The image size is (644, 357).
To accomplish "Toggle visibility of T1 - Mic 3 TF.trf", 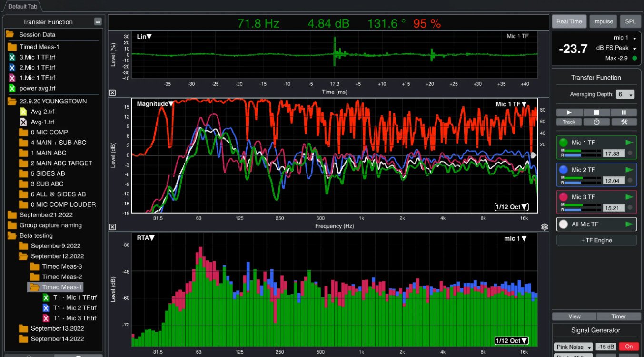I will pyautogui.click(x=46, y=318).
